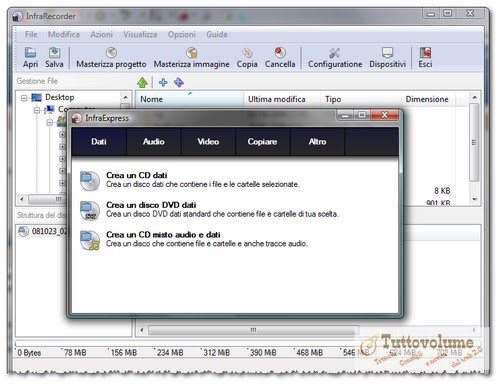The height and width of the screenshot is (386, 497).
Task: Click the file list vertical scrollbar thumb
Action: pyautogui.click(x=474, y=142)
